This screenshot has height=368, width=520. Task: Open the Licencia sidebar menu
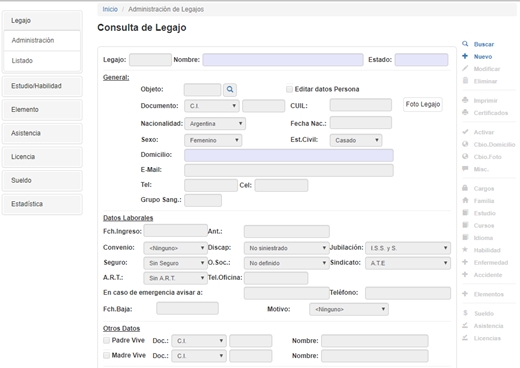tap(42, 157)
